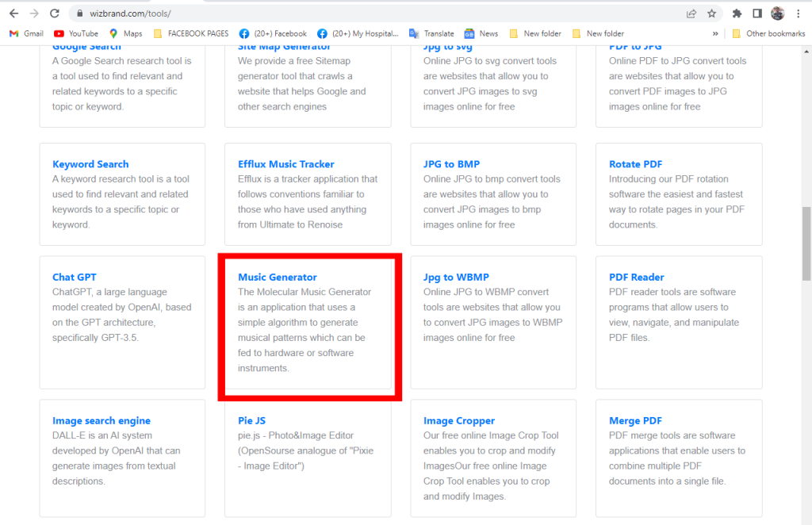Click the page's vertical scrollbar thumb
Image resolution: width=812 pixels, height=525 pixels.
pos(806,243)
